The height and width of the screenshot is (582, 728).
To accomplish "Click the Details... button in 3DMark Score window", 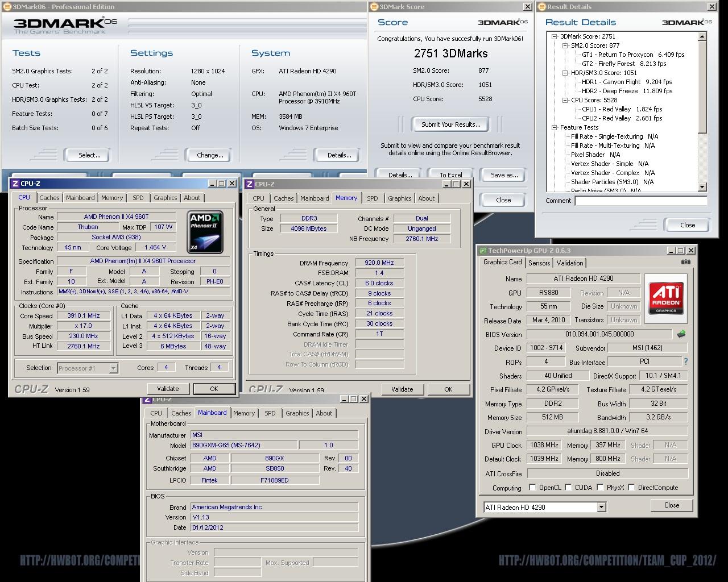I will point(400,174).
